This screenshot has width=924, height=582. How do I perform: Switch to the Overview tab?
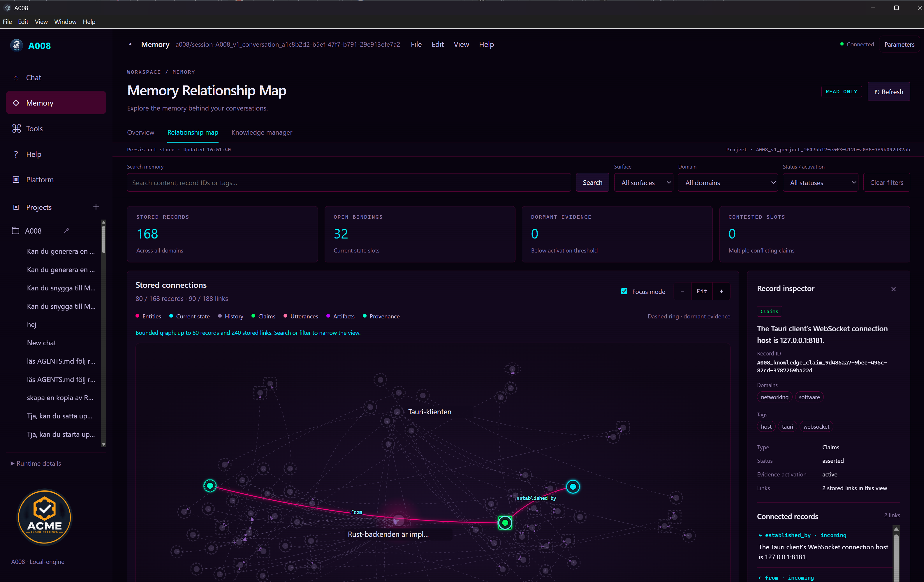click(140, 132)
